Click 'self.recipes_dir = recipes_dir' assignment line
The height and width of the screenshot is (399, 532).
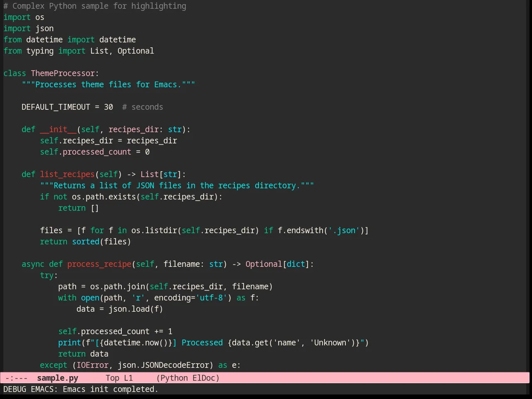point(108,140)
